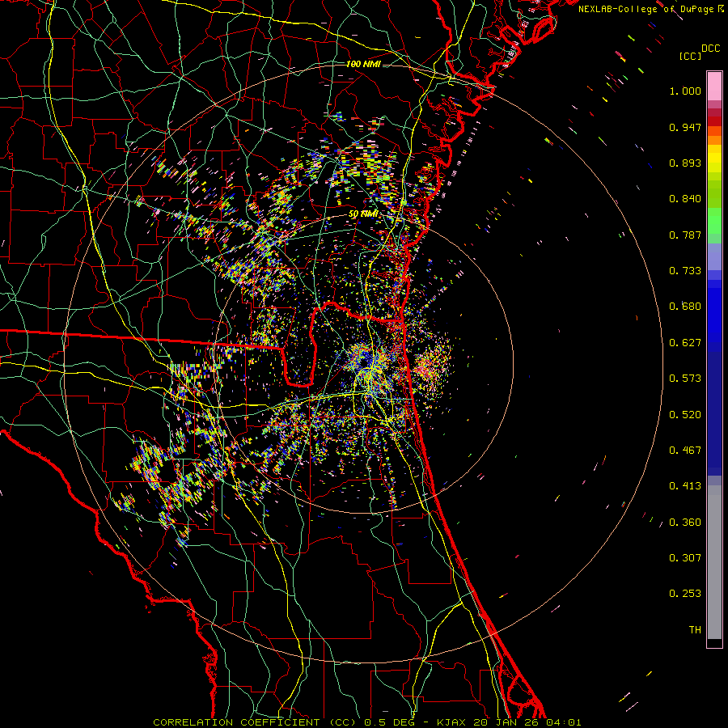
Task: Click the 0.413 scale value
Action: click(685, 486)
